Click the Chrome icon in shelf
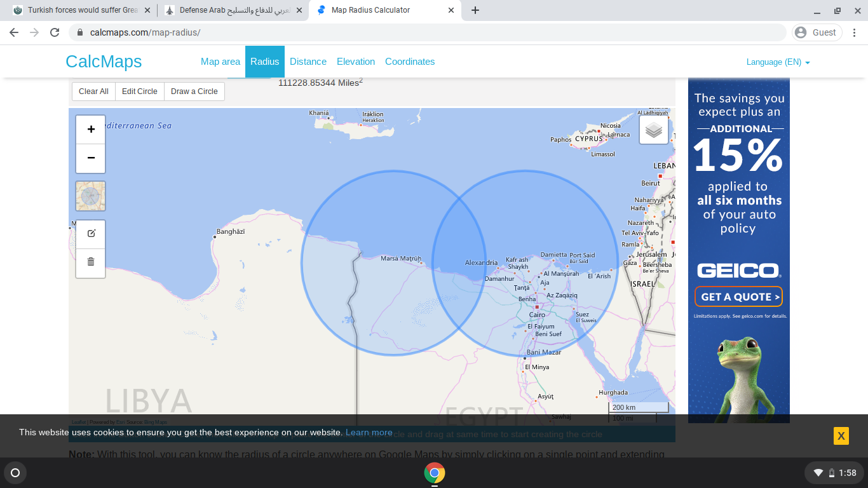 tap(435, 473)
